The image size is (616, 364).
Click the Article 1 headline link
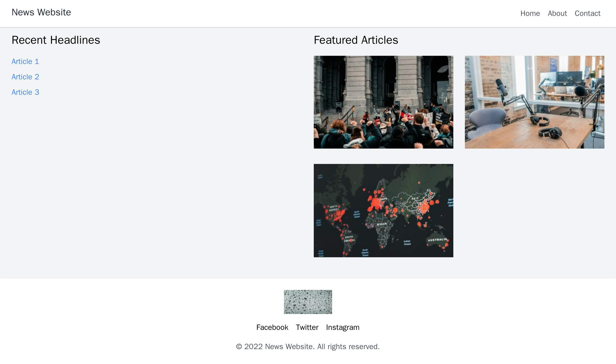click(25, 61)
